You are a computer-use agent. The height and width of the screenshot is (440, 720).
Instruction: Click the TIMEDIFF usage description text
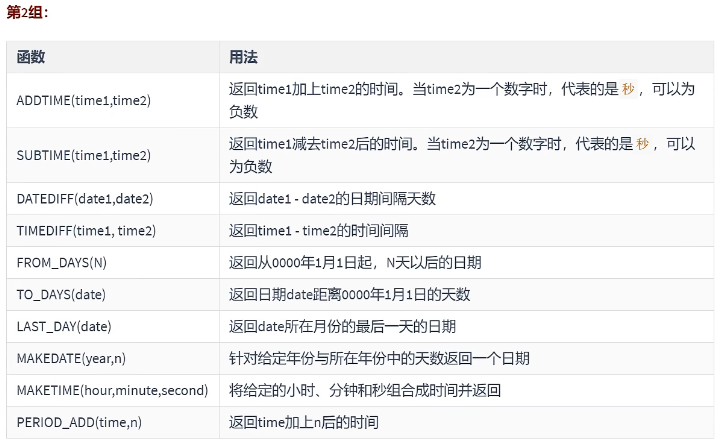[318, 231]
